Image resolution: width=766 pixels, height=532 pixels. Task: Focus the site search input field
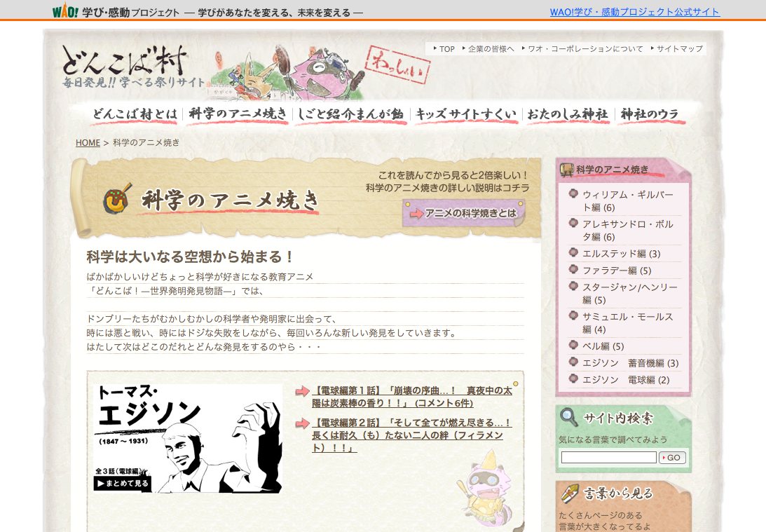609,457
